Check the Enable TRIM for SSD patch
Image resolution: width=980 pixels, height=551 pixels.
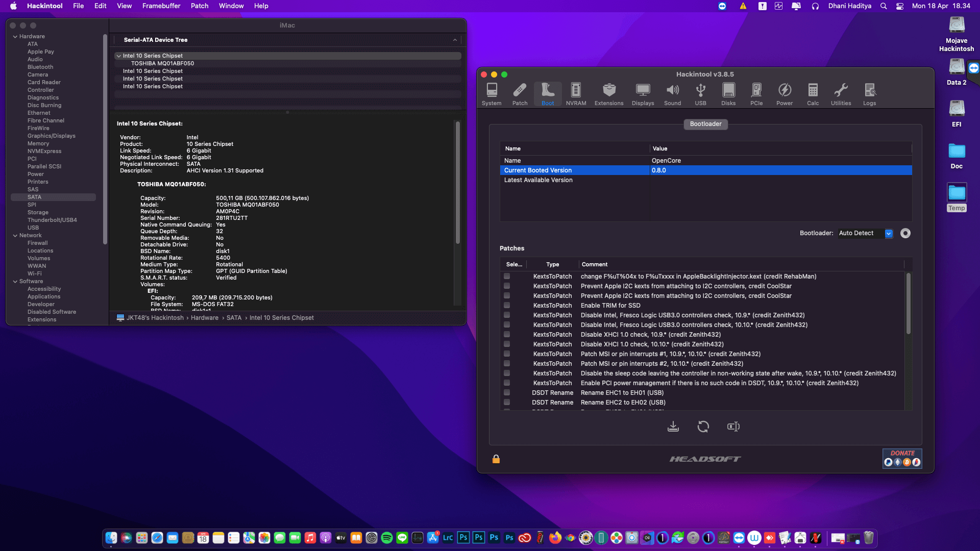[x=507, y=306]
